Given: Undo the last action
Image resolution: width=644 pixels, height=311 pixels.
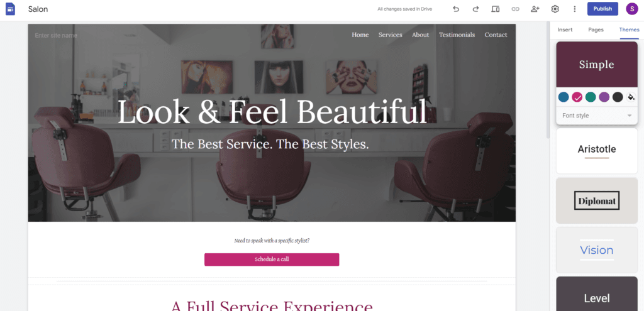Looking at the screenshot, I should (456, 9).
